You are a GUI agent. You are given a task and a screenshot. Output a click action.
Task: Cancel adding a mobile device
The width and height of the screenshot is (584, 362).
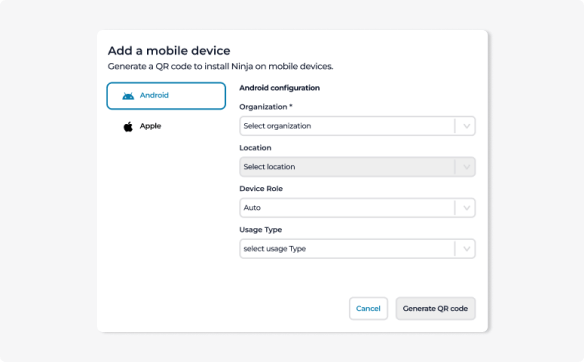click(x=368, y=308)
